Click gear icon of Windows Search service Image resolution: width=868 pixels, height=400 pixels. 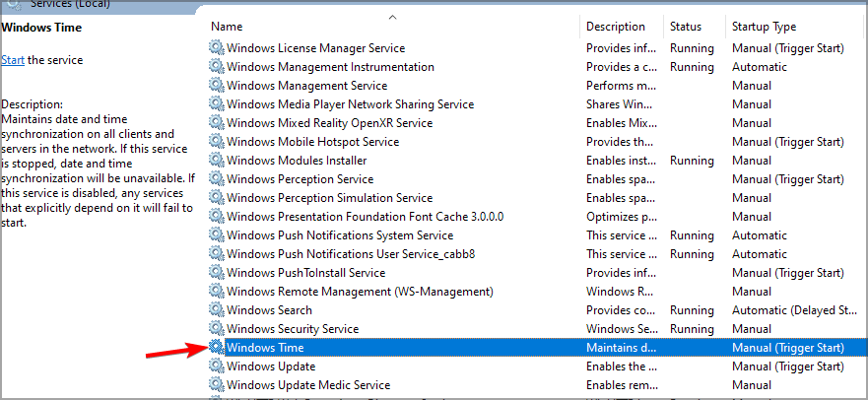coord(216,309)
